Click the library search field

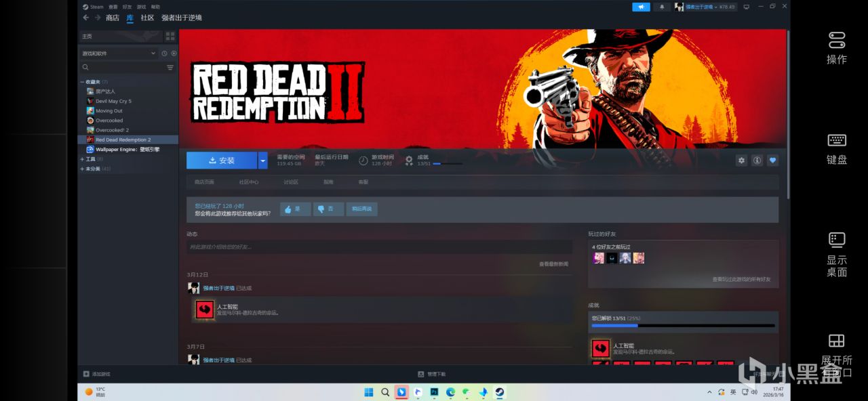pos(122,67)
